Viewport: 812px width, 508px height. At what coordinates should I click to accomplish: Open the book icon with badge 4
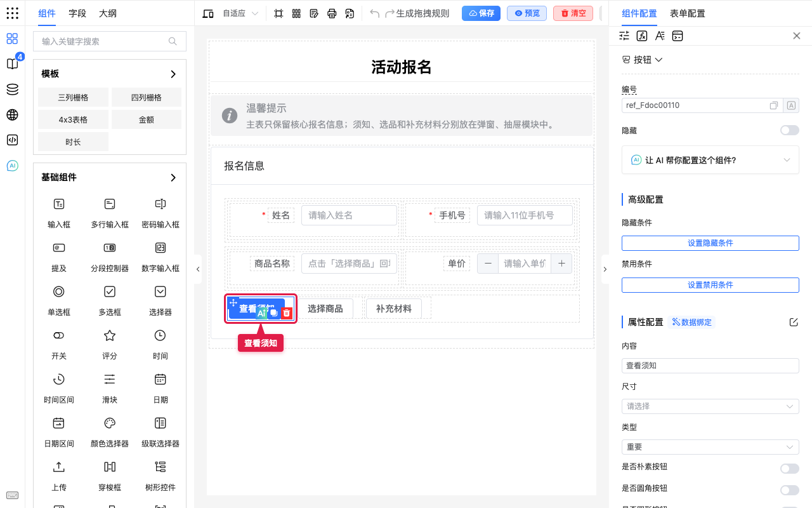coord(12,64)
